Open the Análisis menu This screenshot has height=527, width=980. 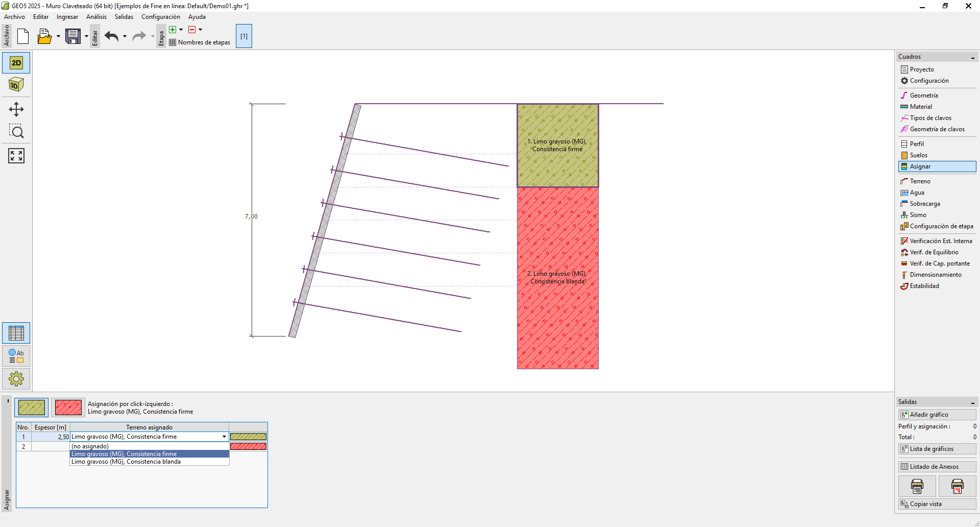tap(96, 17)
